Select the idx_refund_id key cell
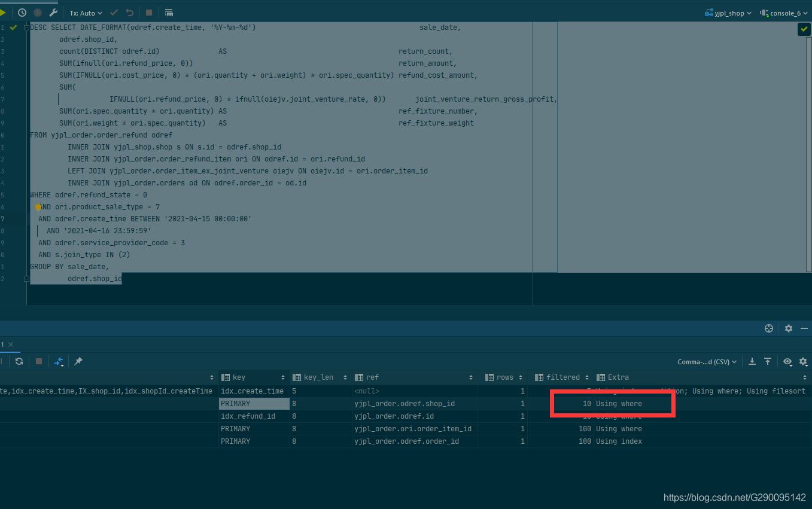The image size is (812, 509). (254, 416)
